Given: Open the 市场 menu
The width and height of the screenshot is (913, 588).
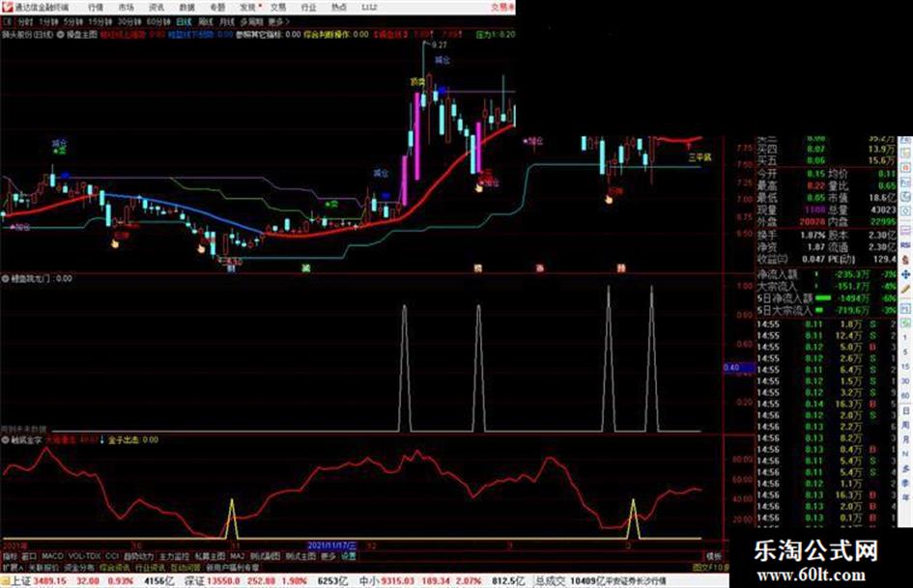Looking at the screenshot, I should click(126, 8).
